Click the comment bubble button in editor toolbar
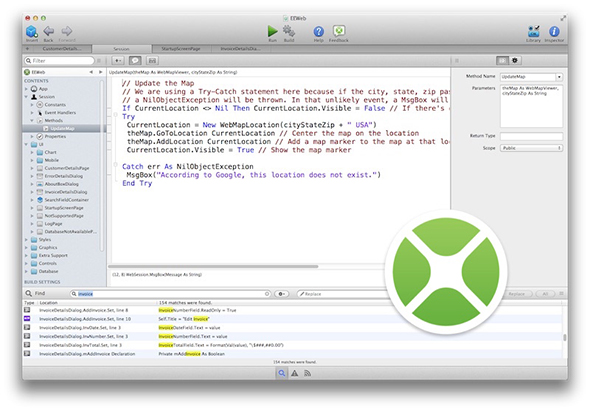590x411 pixels. click(135, 60)
